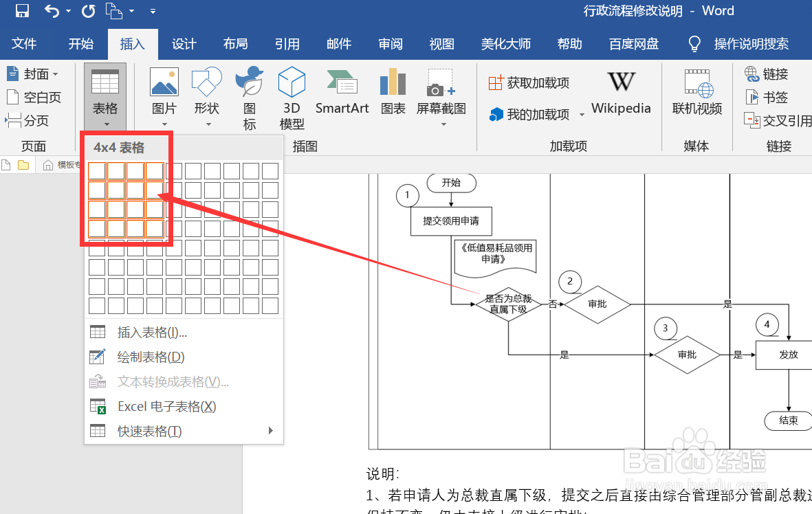Switch to the 审阅 ribbon tab

pyautogui.click(x=390, y=43)
